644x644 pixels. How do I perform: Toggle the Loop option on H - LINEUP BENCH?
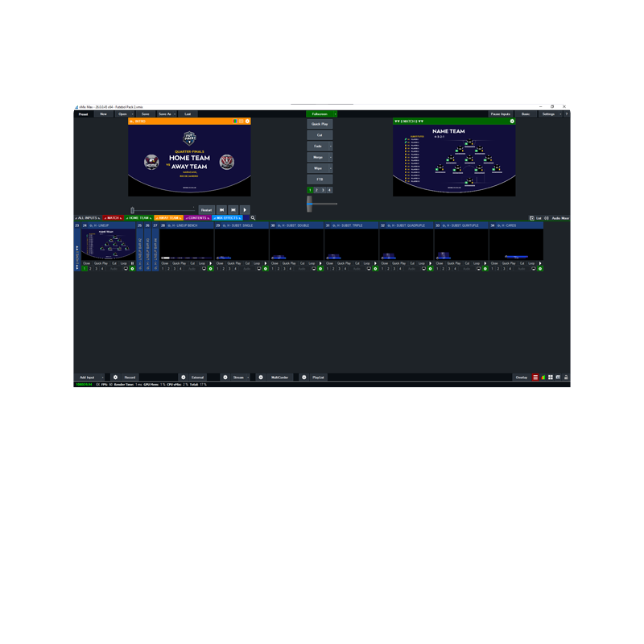(x=201, y=263)
